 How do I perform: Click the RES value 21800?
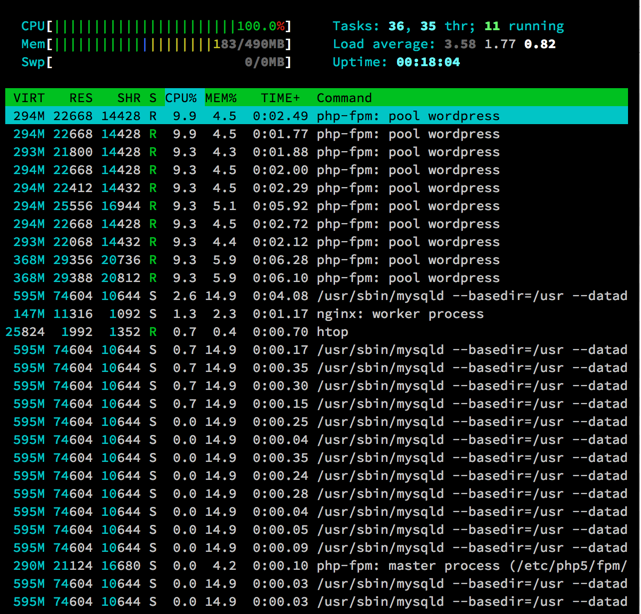[73, 152]
